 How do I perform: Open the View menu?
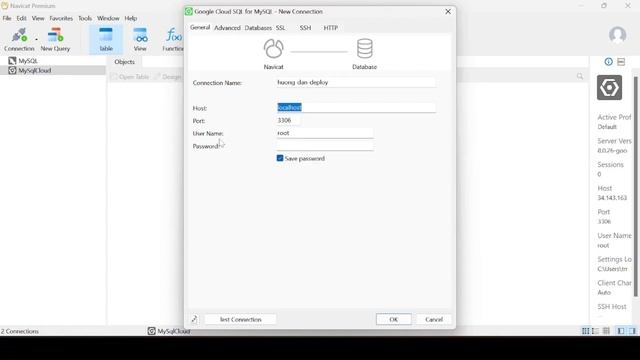tap(38, 18)
